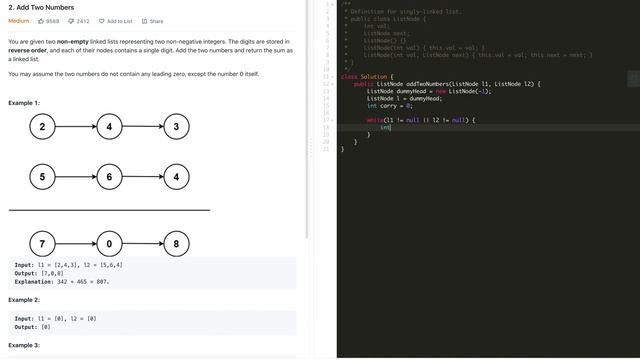Screen dimensions: 640x360
Task: Click the heart icon beside Add to List
Action: pos(102,21)
